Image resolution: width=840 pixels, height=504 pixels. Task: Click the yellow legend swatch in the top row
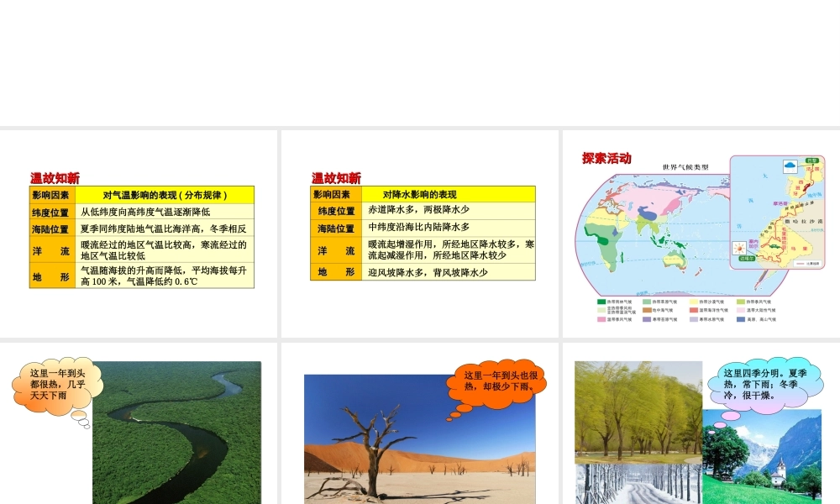point(694,302)
